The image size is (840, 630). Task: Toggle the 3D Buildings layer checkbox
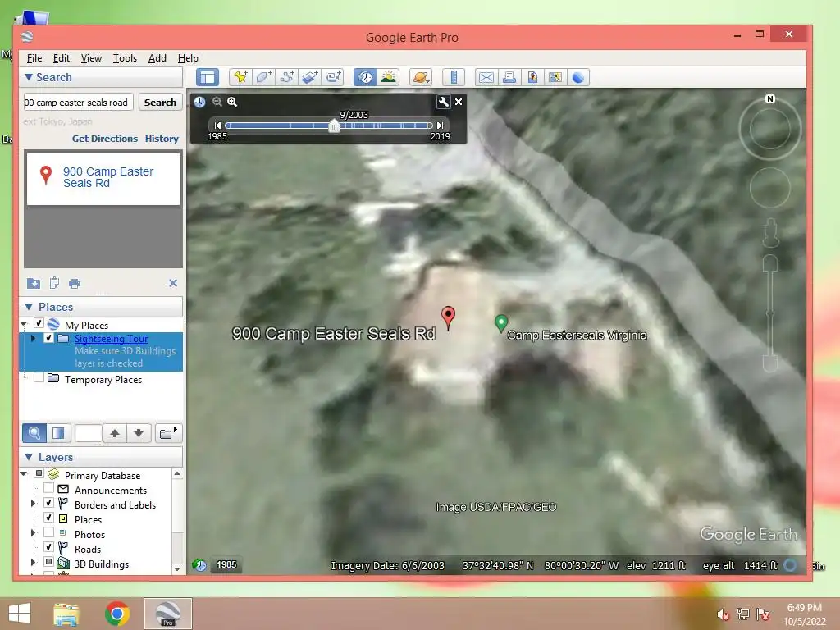point(48,562)
